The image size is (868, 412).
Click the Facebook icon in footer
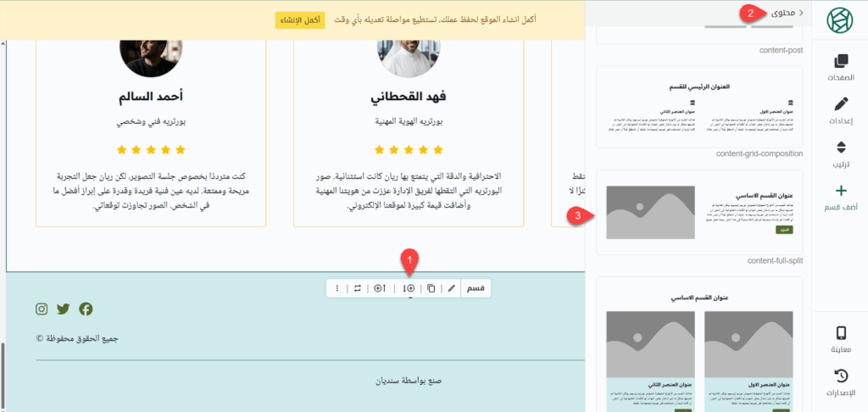[x=86, y=309]
